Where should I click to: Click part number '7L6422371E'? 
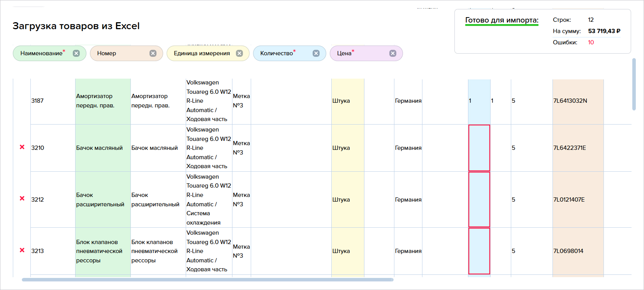(x=569, y=148)
